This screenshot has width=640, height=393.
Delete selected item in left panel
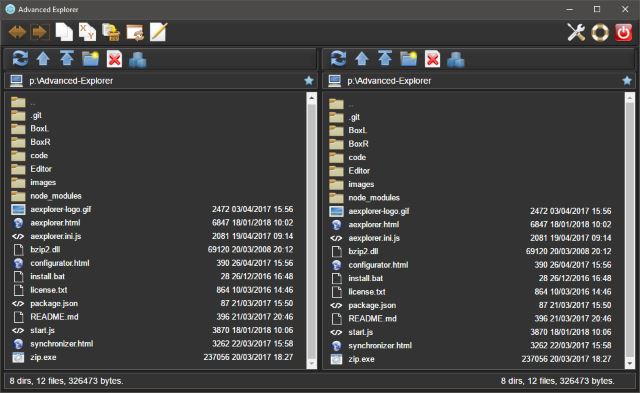point(114,59)
